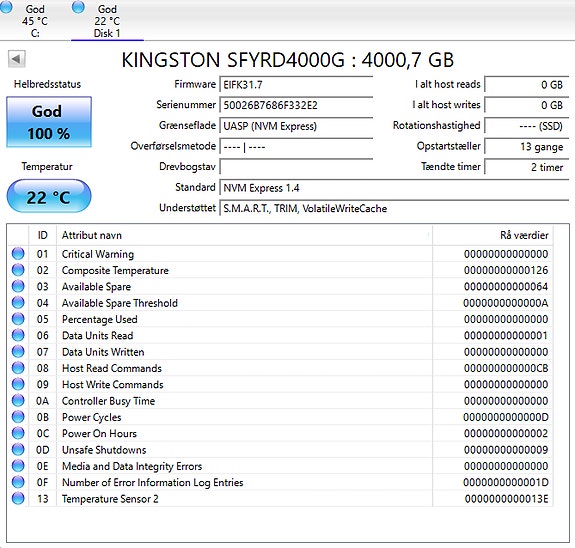Click the God 100 % health status button
575x548 pixels.
click(49, 122)
